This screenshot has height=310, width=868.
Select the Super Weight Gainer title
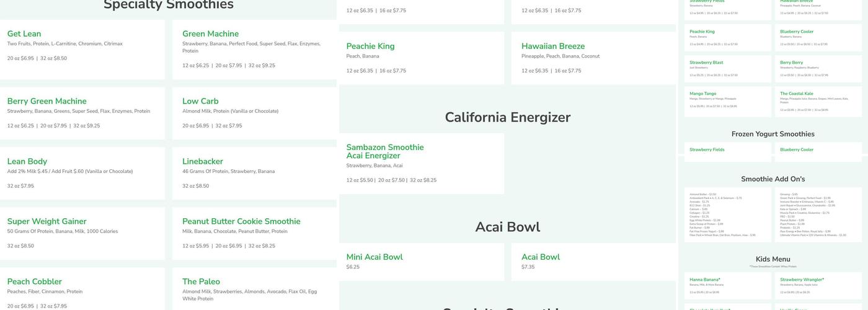46,221
